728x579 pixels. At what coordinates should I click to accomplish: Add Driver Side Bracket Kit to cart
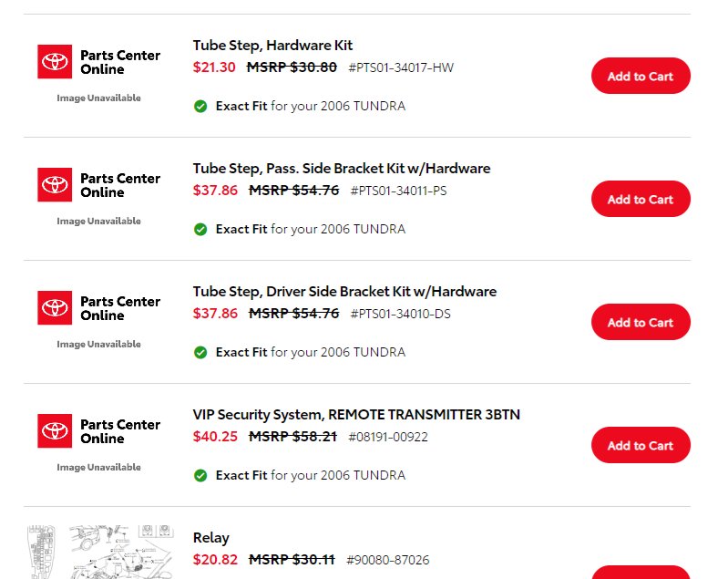tap(641, 322)
